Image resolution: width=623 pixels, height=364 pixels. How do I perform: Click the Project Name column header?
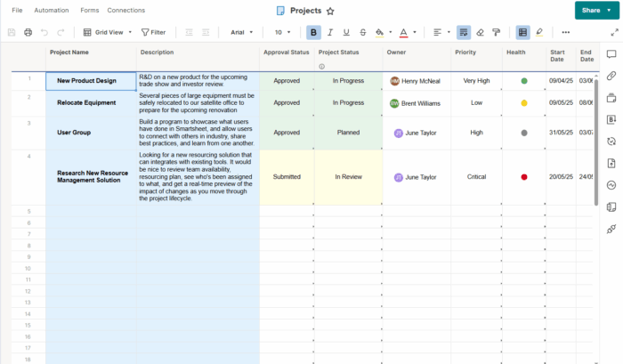point(91,58)
